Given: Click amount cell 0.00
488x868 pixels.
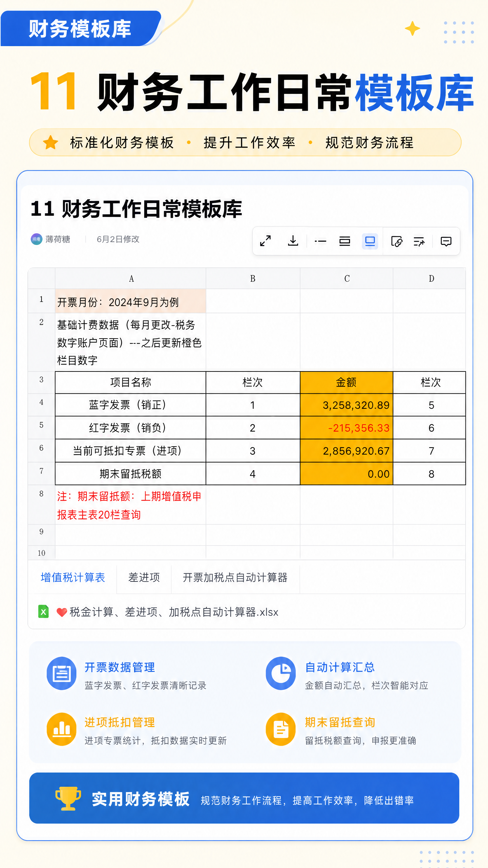Looking at the screenshot, I should 347,474.
